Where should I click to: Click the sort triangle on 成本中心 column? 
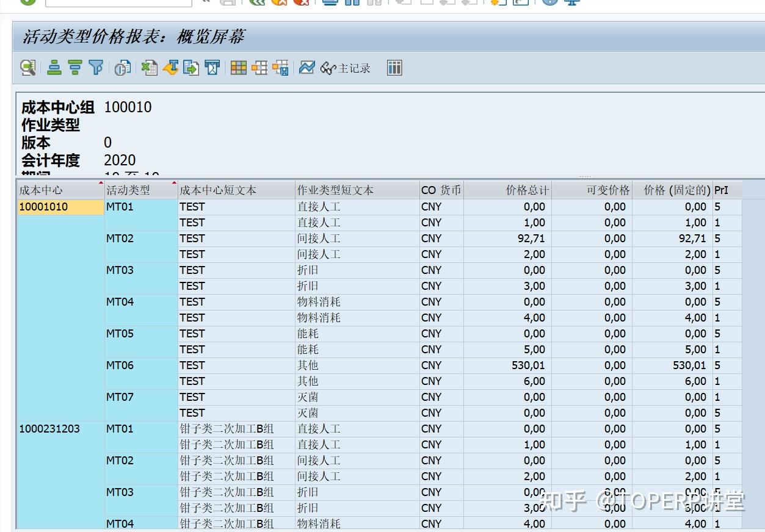(x=101, y=182)
